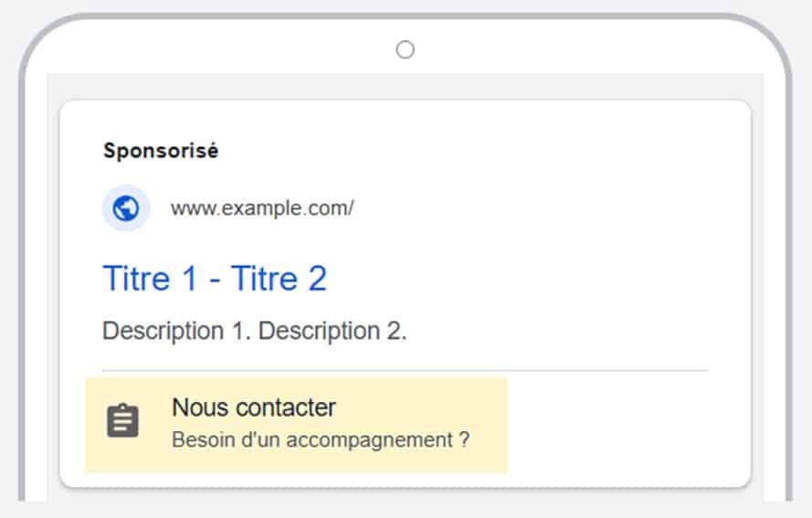Click the word "accompagnement" in the subtext
Viewport: 812px width, 518px height.
369,440
